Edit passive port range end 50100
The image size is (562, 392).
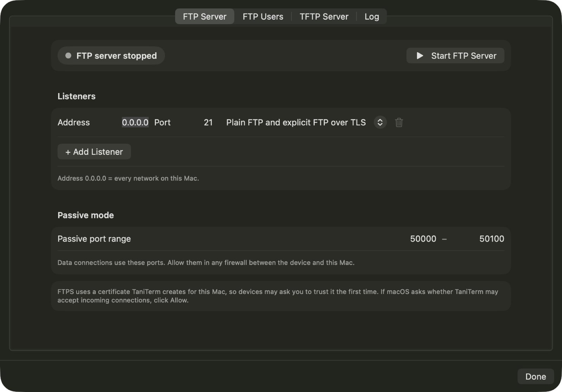[492, 239]
